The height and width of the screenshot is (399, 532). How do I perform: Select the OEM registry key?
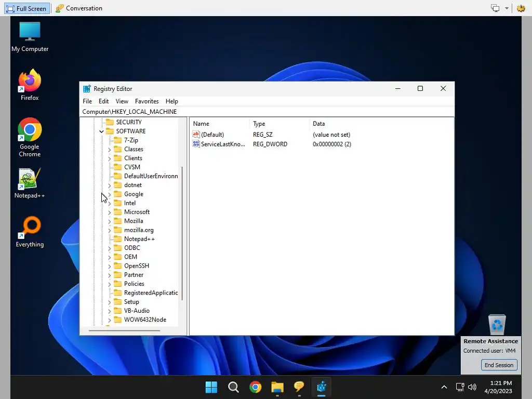130,257
